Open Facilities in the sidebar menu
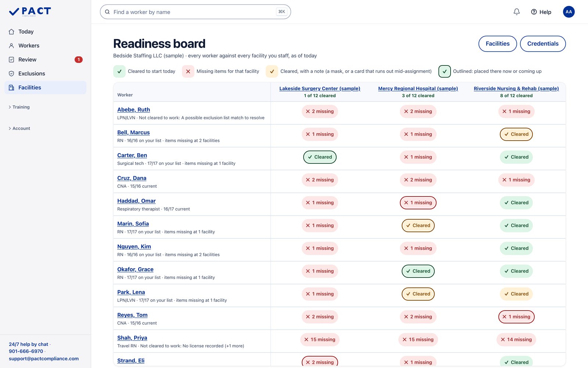This screenshot has width=588, height=368. [x=46, y=88]
